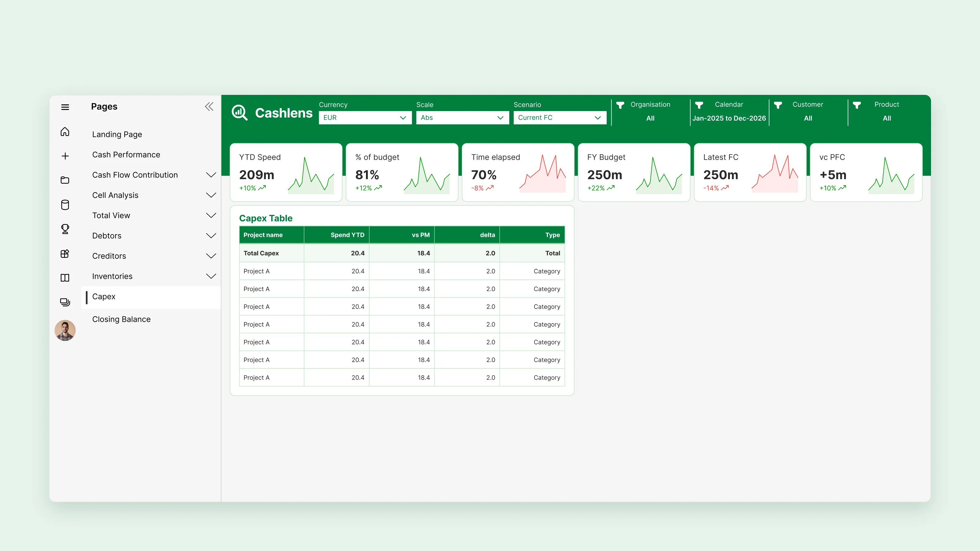Expand Cash Flow Contribution chevron

click(x=211, y=175)
